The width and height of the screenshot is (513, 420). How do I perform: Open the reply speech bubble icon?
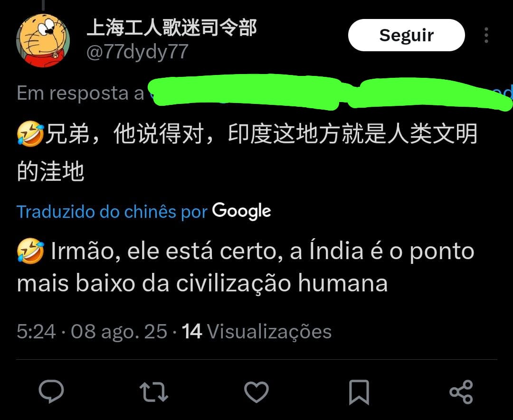pos(51,391)
